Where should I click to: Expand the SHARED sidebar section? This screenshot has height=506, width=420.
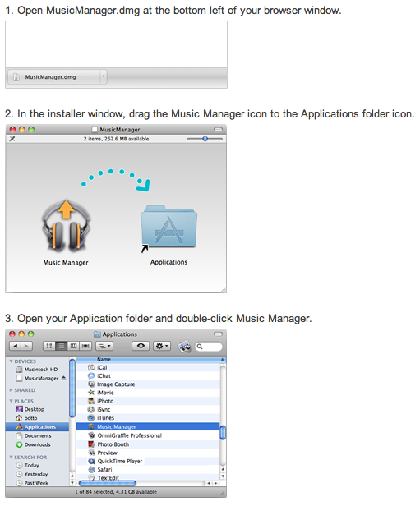click(11, 390)
